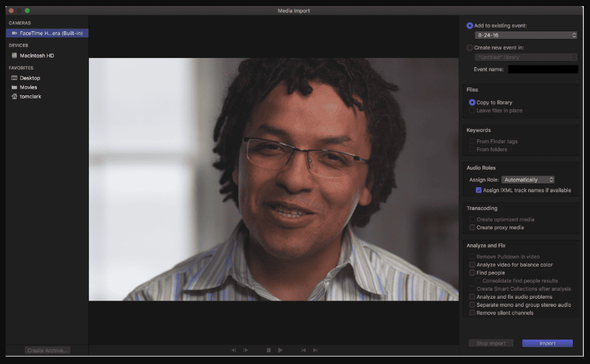Image resolution: width=590 pixels, height=364 pixels.
Task: Step forward one frame in playback
Action: pos(246,350)
